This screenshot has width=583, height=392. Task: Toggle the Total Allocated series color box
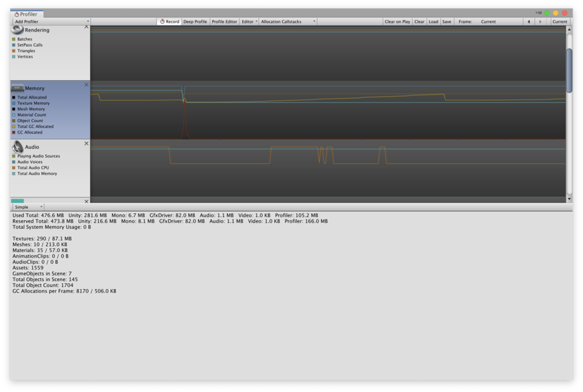14,97
